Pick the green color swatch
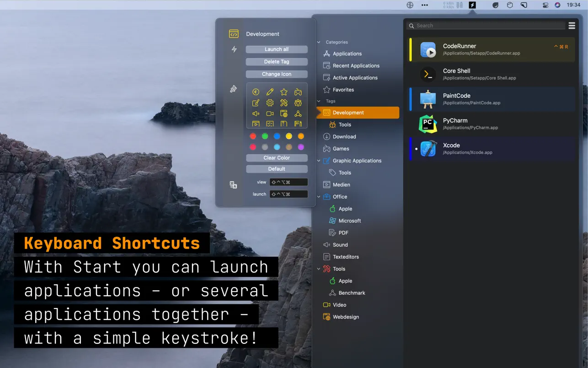This screenshot has width=588, height=368. pos(264,136)
